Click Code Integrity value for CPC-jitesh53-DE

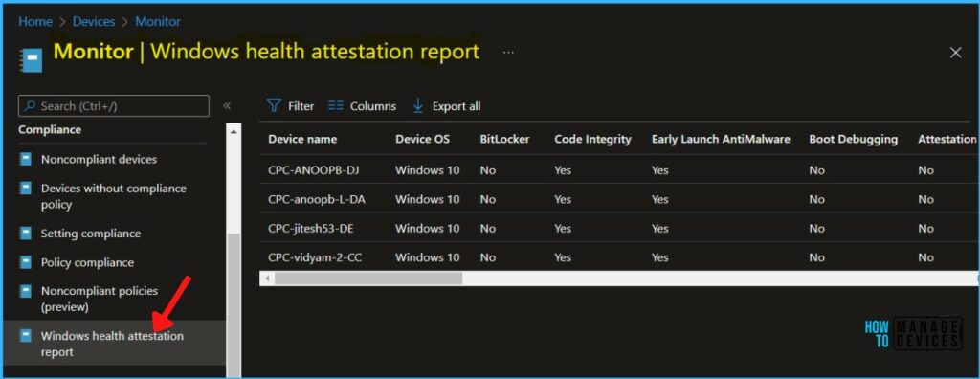click(x=563, y=229)
